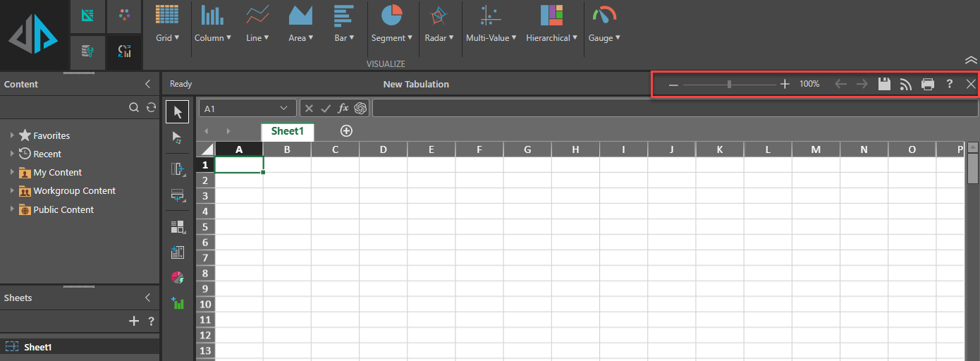Click the AI assistant icon in formula bar
The image size is (980, 361).
tap(360, 108)
